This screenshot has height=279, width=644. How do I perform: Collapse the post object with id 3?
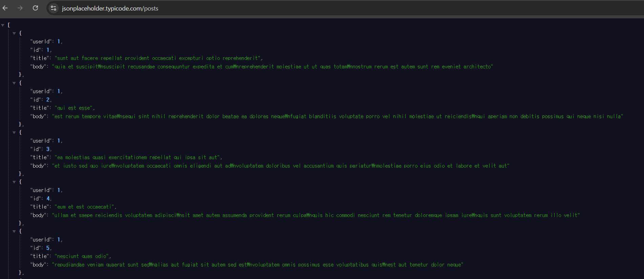pos(14,132)
